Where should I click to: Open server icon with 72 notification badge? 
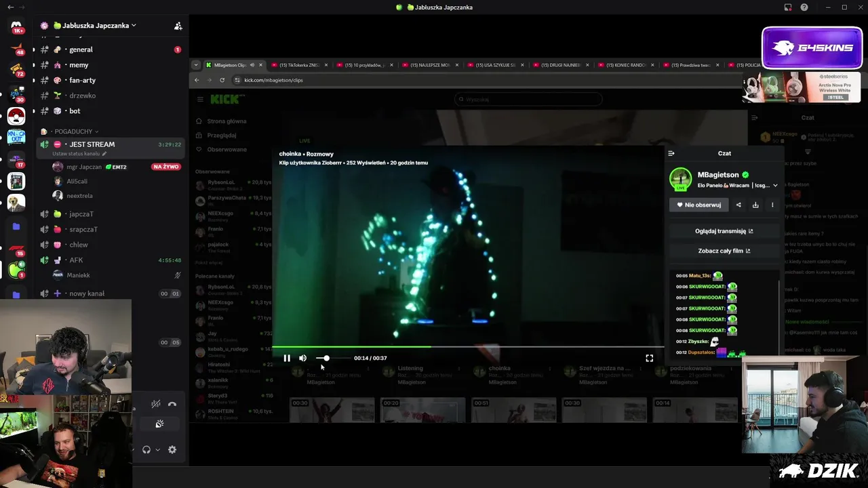(x=16, y=70)
